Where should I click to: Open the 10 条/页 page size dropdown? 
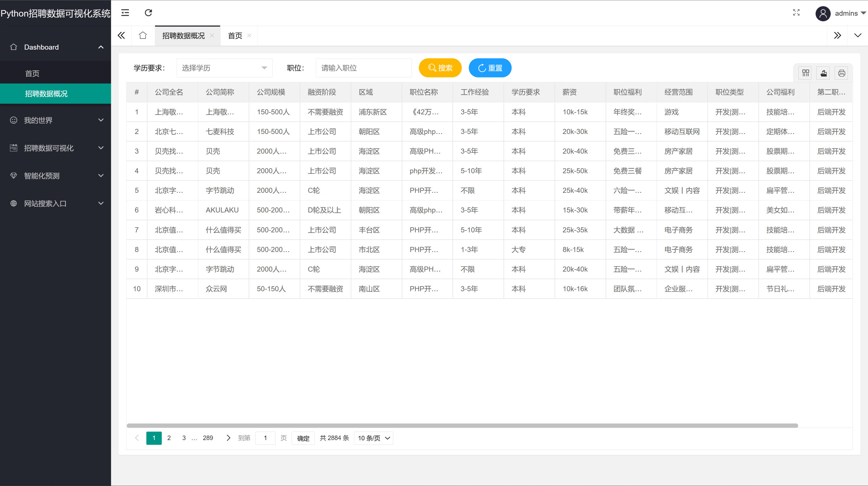pos(374,438)
